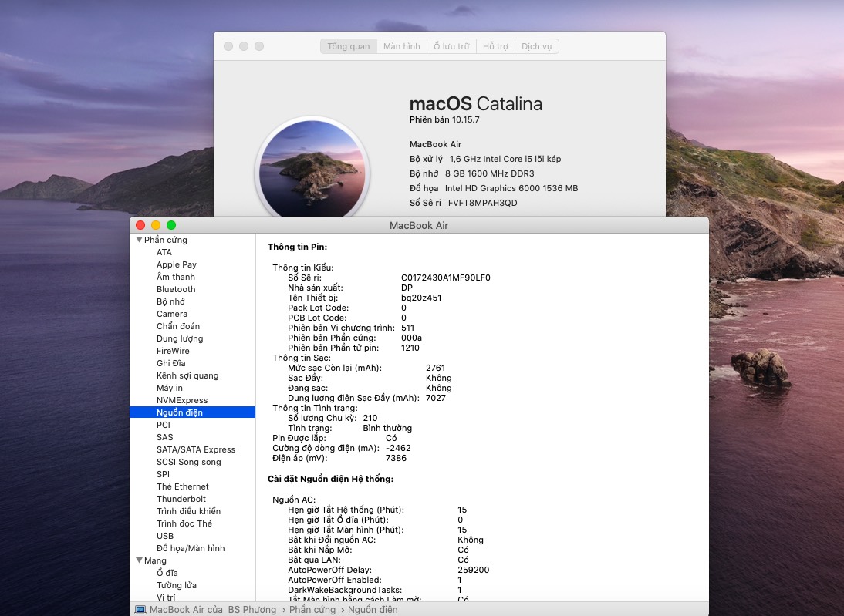844x616 pixels.
Task: Click the green zoom button of MacBook Air window
Action: (x=171, y=225)
